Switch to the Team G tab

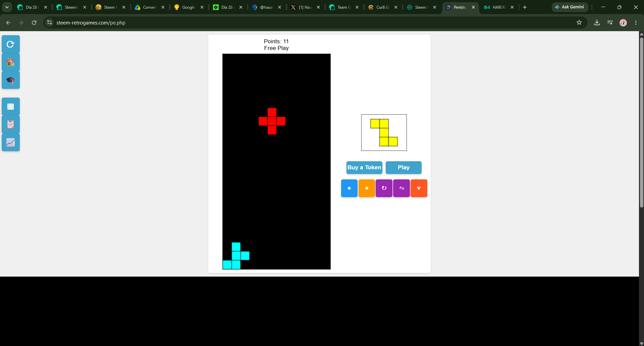tap(343, 7)
